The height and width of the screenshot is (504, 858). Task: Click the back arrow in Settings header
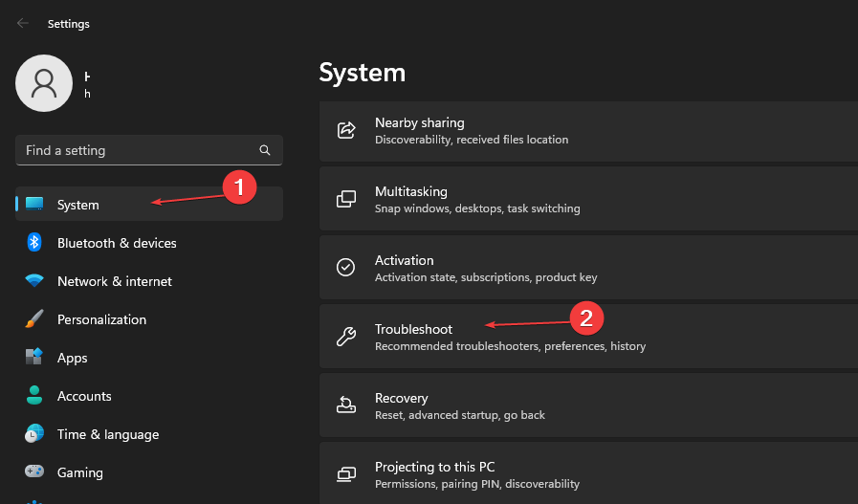click(x=23, y=23)
